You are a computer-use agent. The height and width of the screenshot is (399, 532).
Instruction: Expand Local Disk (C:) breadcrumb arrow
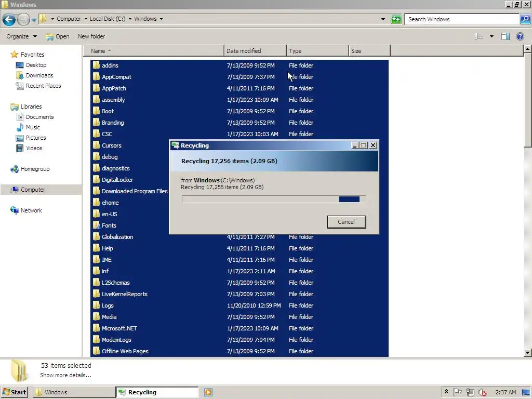coord(130,19)
